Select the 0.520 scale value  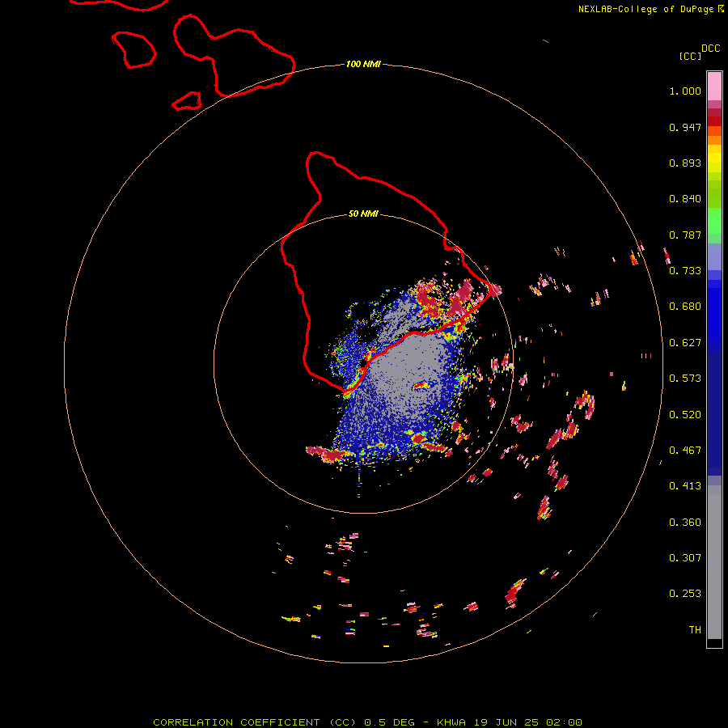(685, 415)
